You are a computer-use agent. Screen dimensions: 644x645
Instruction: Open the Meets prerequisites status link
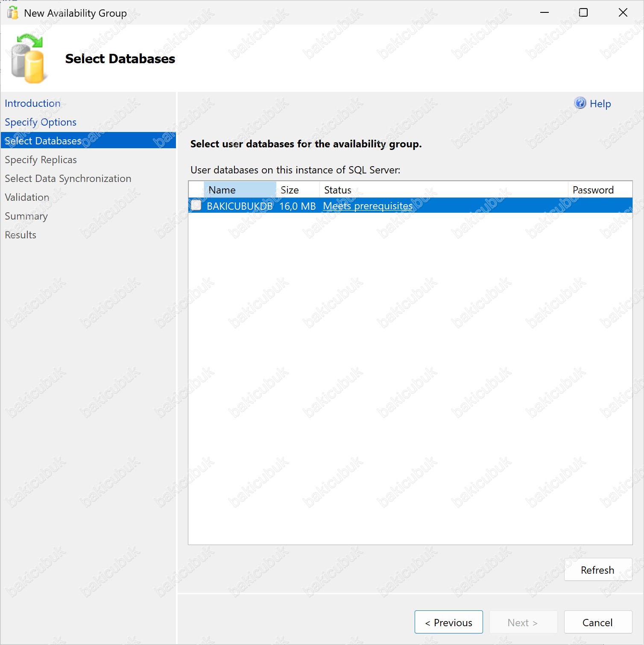pos(367,206)
